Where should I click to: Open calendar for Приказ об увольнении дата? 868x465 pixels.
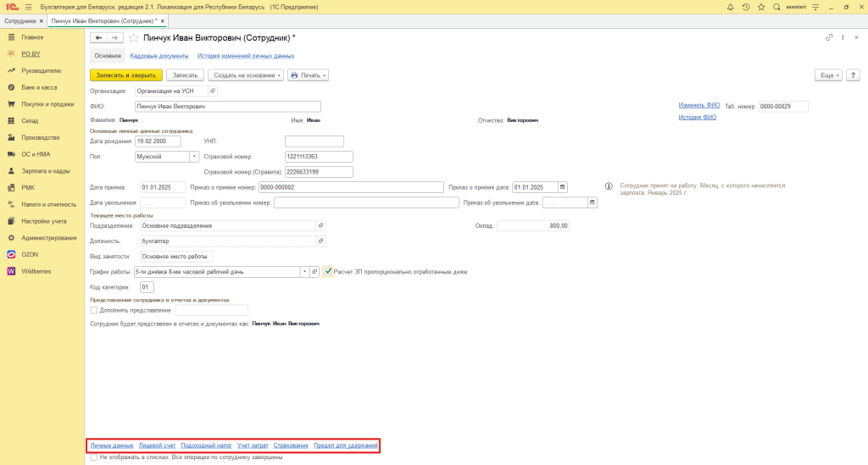click(593, 203)
